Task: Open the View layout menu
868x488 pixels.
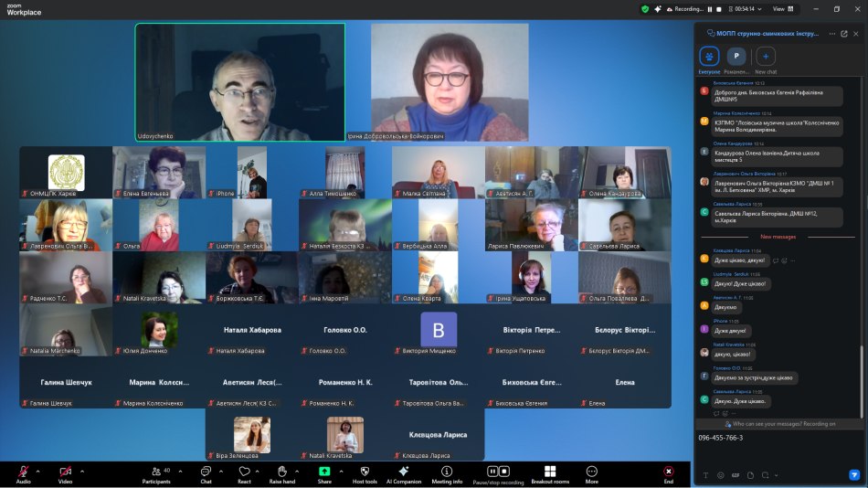Action: 781,8
